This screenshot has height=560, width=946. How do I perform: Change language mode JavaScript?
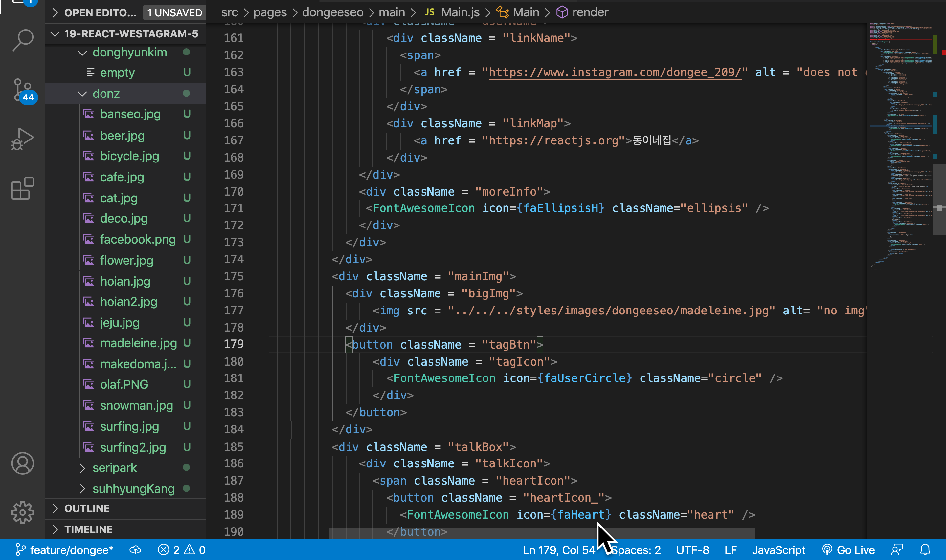click(778, 550)
